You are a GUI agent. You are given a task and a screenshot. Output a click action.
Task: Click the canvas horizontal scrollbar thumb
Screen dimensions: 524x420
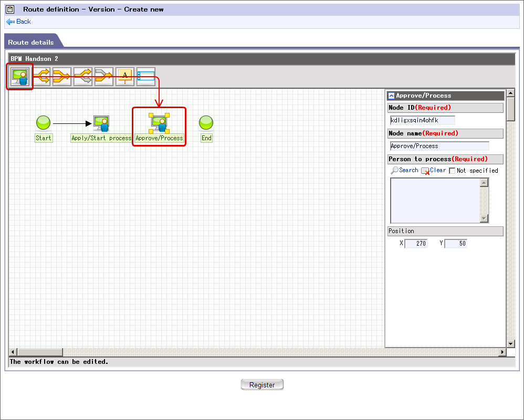pos(40,352)
